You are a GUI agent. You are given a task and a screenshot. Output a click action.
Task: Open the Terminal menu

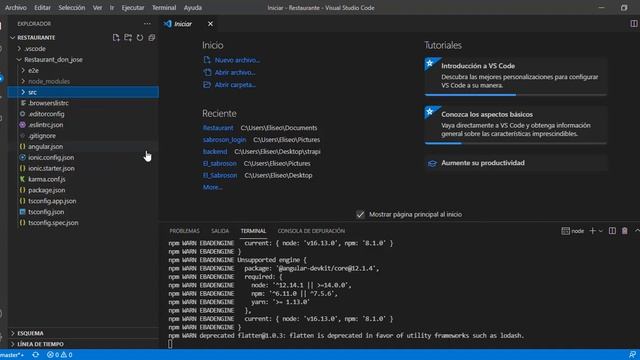164,8
